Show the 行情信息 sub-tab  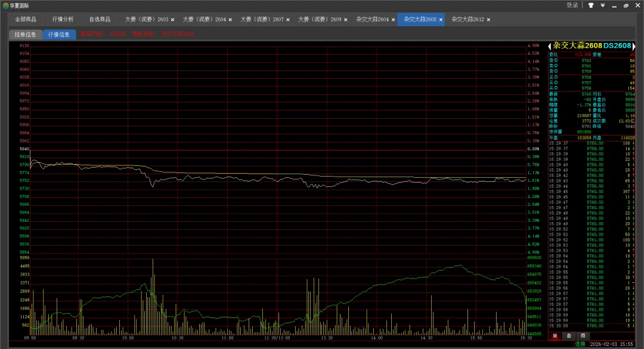[59, 35]
